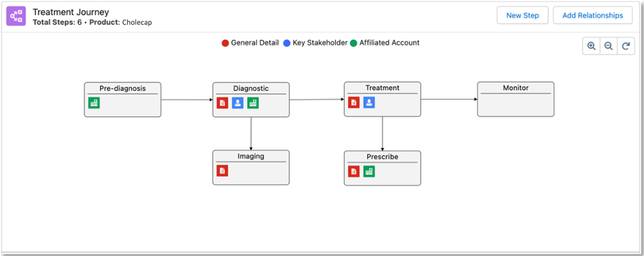The height and width of the screenshot is (256, 644).
Task: Reset the diagram view with refresh icon
Action: coord(626,46)
